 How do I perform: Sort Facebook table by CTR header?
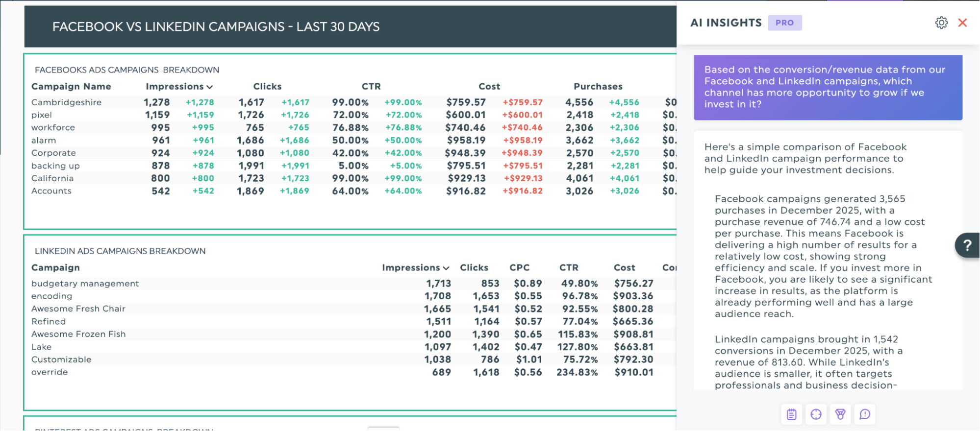click(371, 87)
